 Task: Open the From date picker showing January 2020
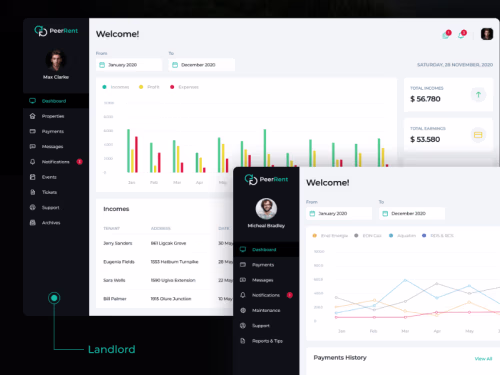point(129,65)
